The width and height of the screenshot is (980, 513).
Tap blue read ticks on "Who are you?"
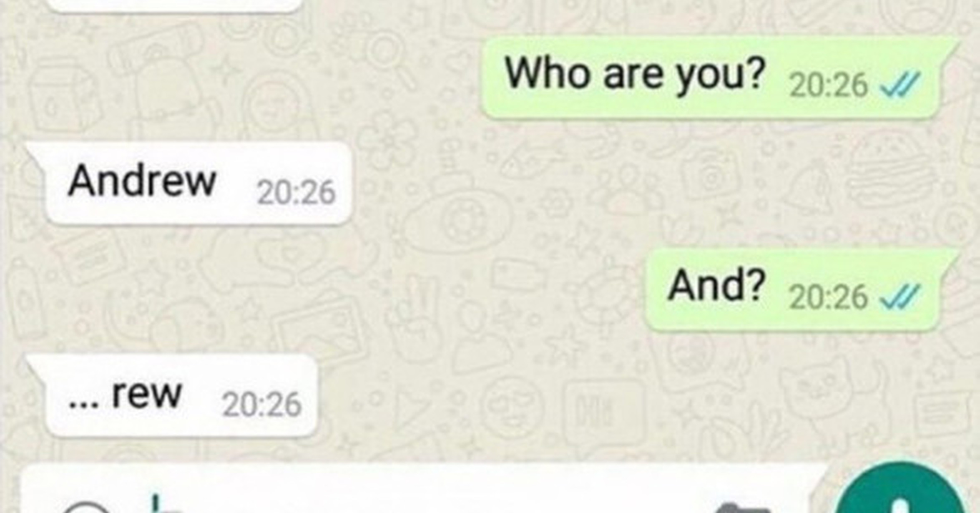point(900,85)
